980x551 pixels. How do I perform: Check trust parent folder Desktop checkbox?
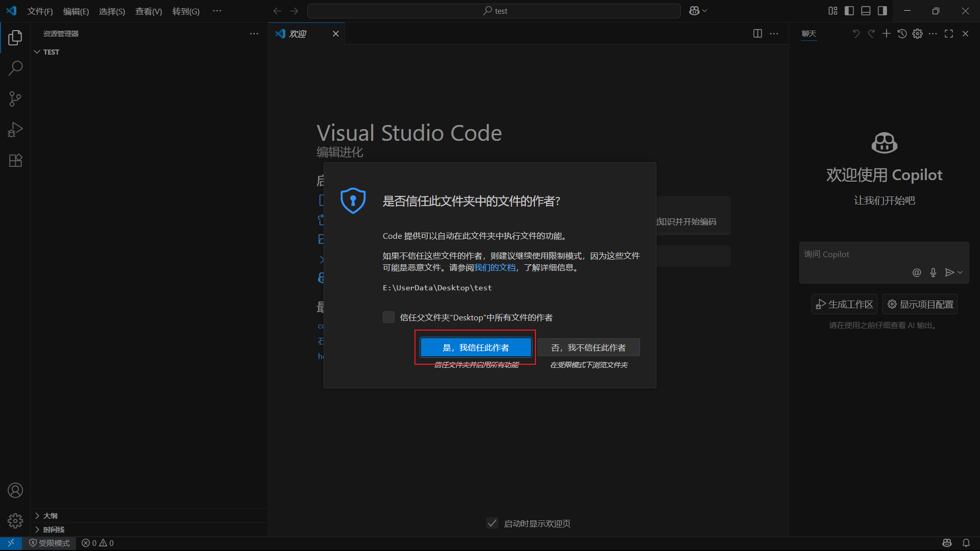(388, 317)
